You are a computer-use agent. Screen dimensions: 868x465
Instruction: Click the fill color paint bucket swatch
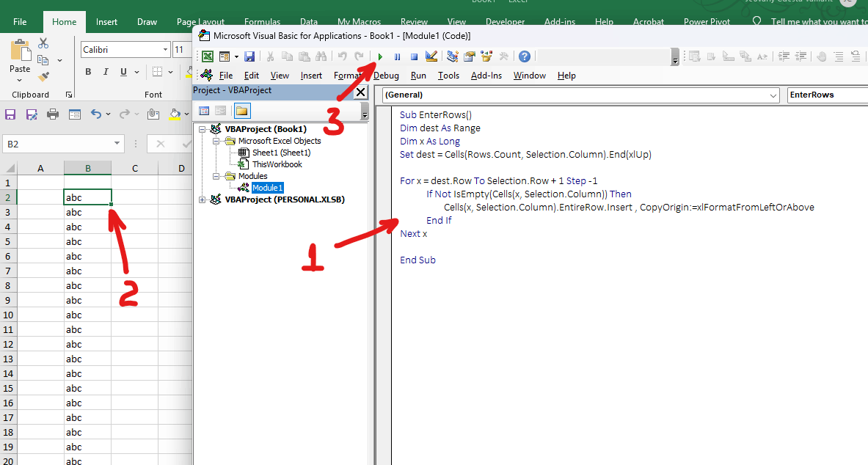click(175, 114)
